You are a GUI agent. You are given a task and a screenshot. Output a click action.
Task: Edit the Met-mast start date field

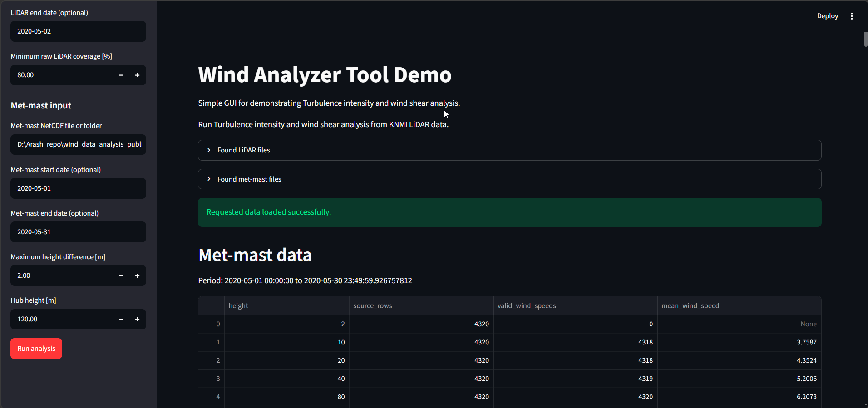78,188
